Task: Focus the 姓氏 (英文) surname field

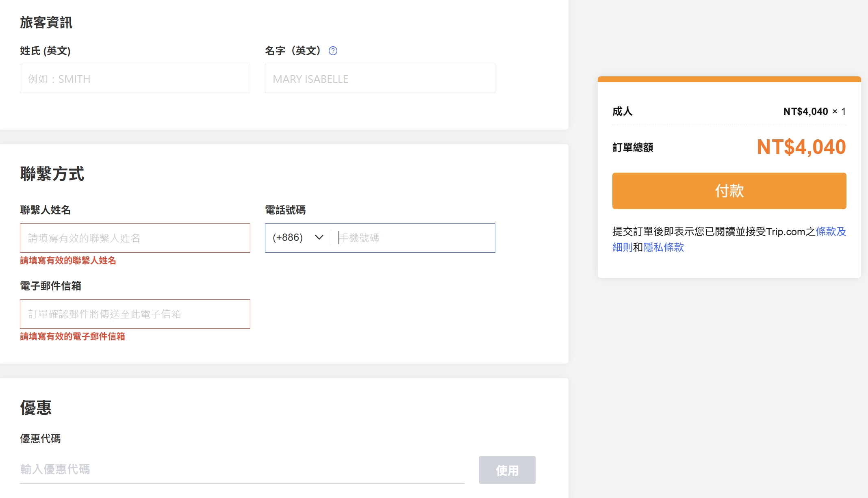Action: tap(135, 78)
